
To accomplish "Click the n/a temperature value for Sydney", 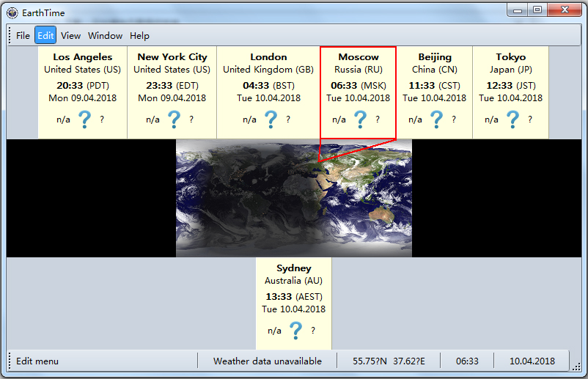I will click(274, 331).
